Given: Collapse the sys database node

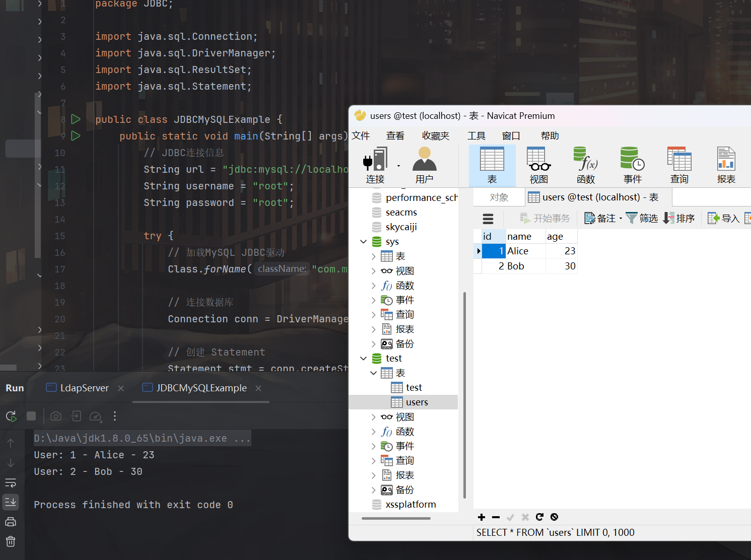Looking at the screenshot, I should click(364, 242).
